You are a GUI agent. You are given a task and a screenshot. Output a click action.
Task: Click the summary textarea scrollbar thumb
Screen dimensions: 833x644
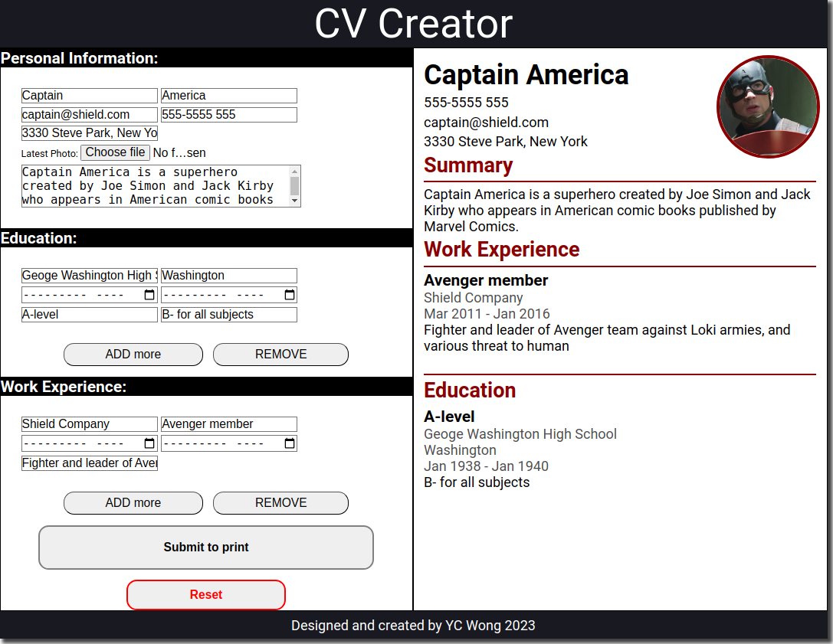pos(294,186)
